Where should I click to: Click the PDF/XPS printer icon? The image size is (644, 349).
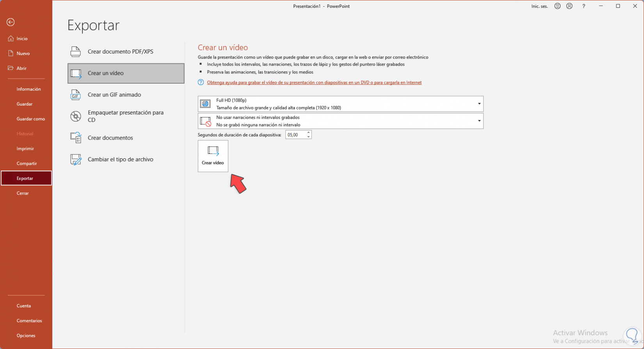point(76,52)
